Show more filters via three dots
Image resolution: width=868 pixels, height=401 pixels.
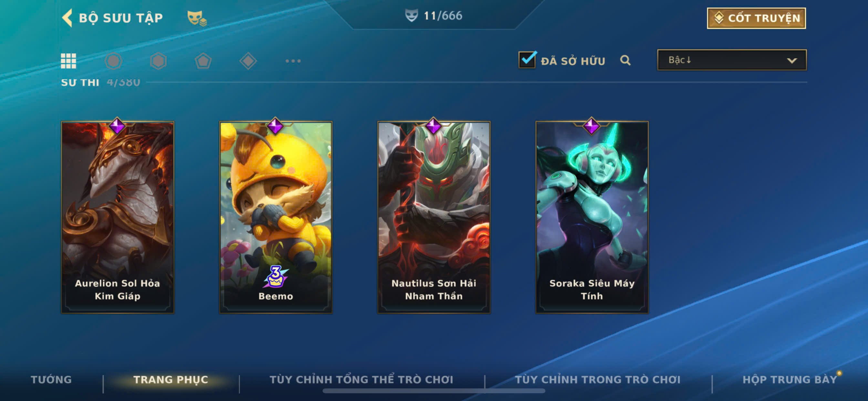pos(293,61)
